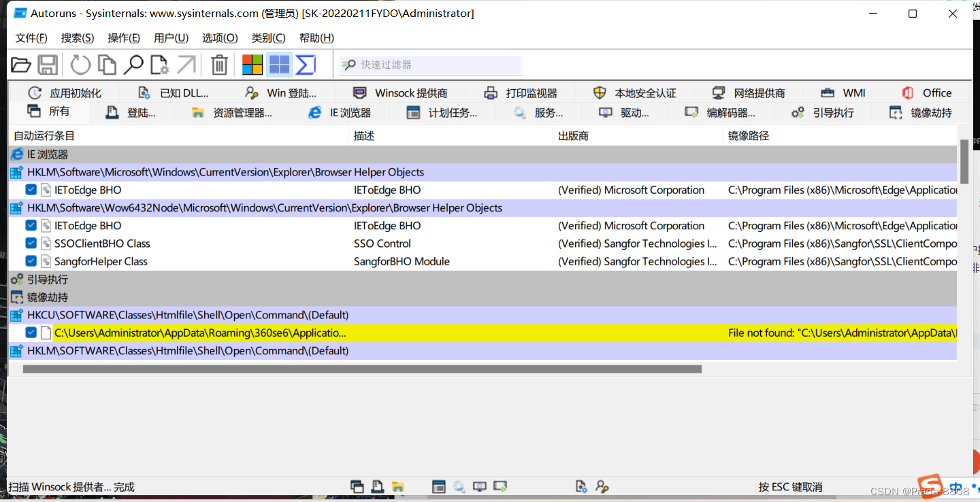This screenshot has width=980, height=502.
Task: Open a saved Autoruns file via folder icon
Action: pyautogui.click(x=21, y=65)
